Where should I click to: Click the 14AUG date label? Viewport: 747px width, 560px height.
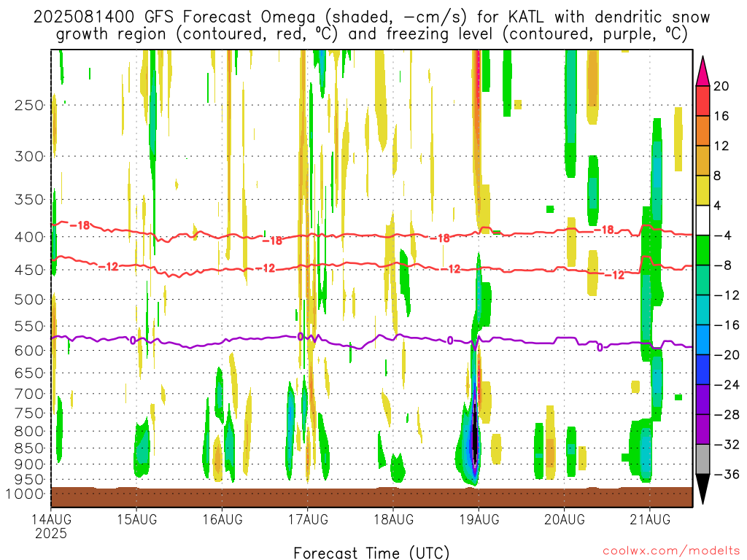tap(51, 519)
